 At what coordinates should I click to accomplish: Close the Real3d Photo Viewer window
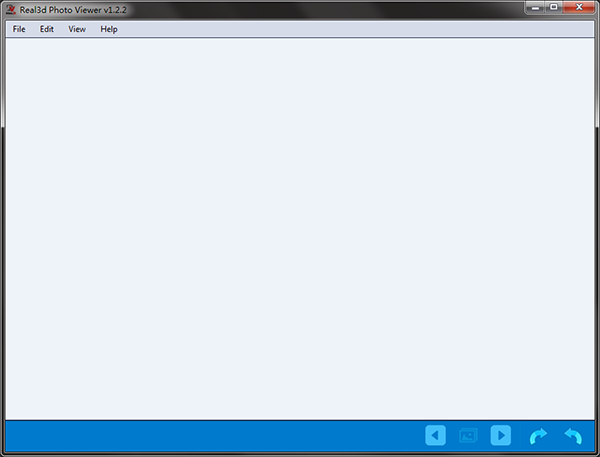(579, 8)
